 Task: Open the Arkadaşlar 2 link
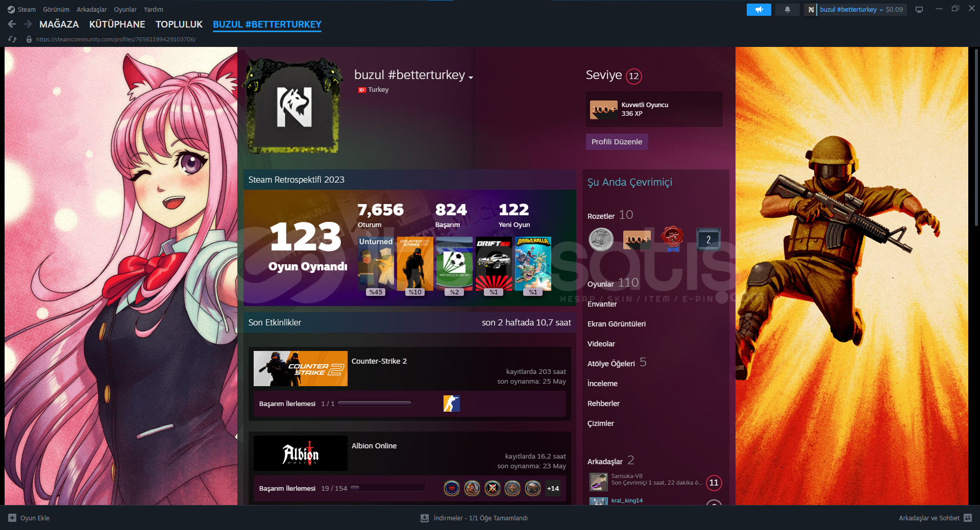(611, 461)
